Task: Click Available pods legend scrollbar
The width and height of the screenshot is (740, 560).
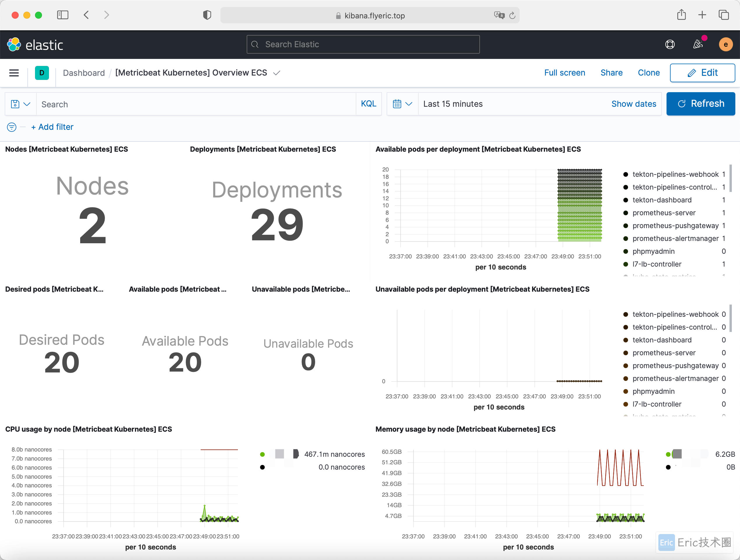Action: [731, 178]
